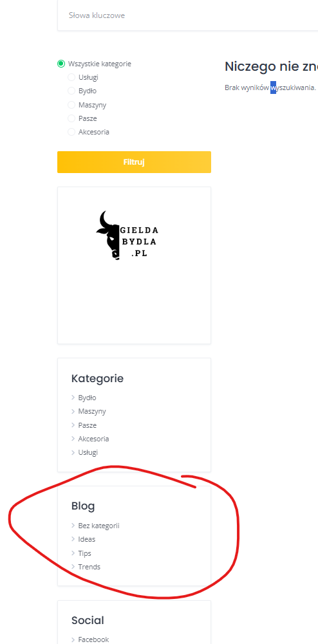Pick the Pasze radio option
This screenshot has height=644, width=318.
pos(71,118)
